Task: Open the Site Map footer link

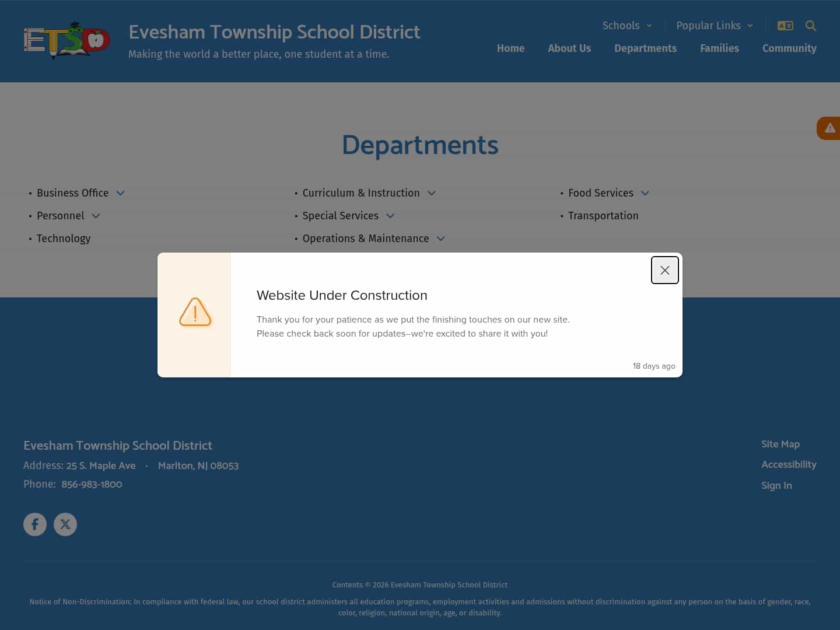Action: coord(780,444)
